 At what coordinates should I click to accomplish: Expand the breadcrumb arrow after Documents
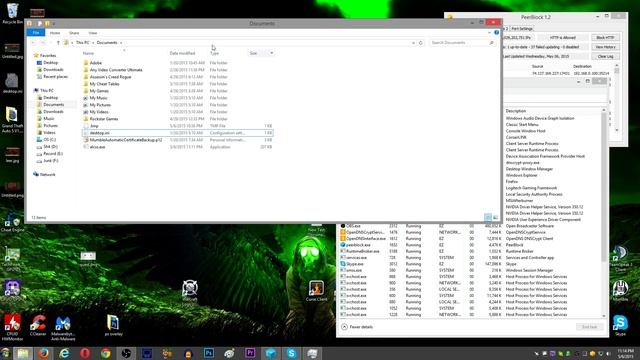click(121, 42)
